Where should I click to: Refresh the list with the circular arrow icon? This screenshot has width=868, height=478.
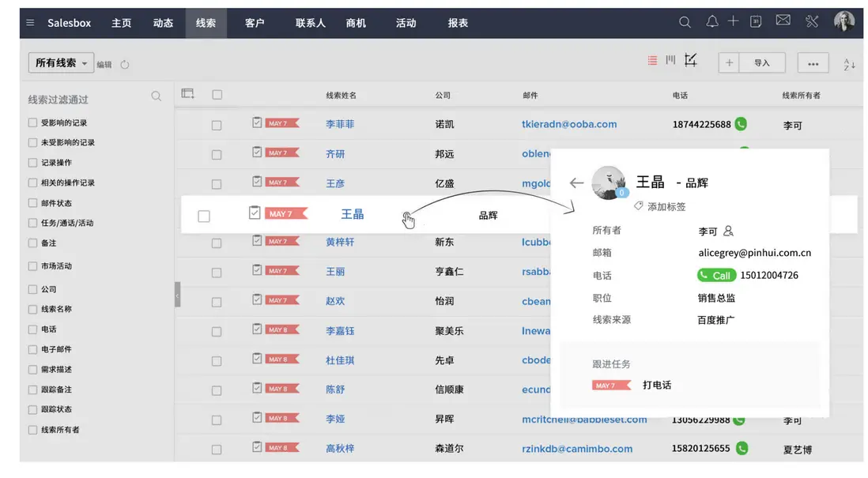[125, 64]
